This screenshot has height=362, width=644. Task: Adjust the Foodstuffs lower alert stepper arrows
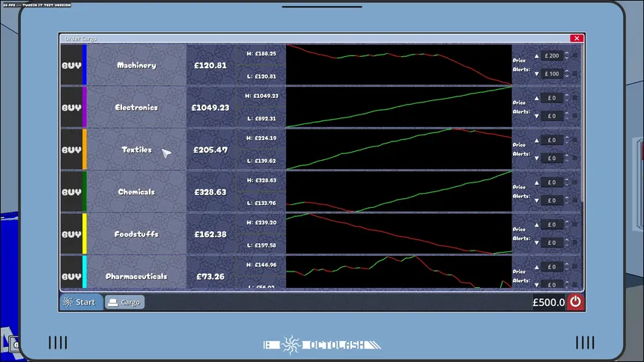click(567, 242)
